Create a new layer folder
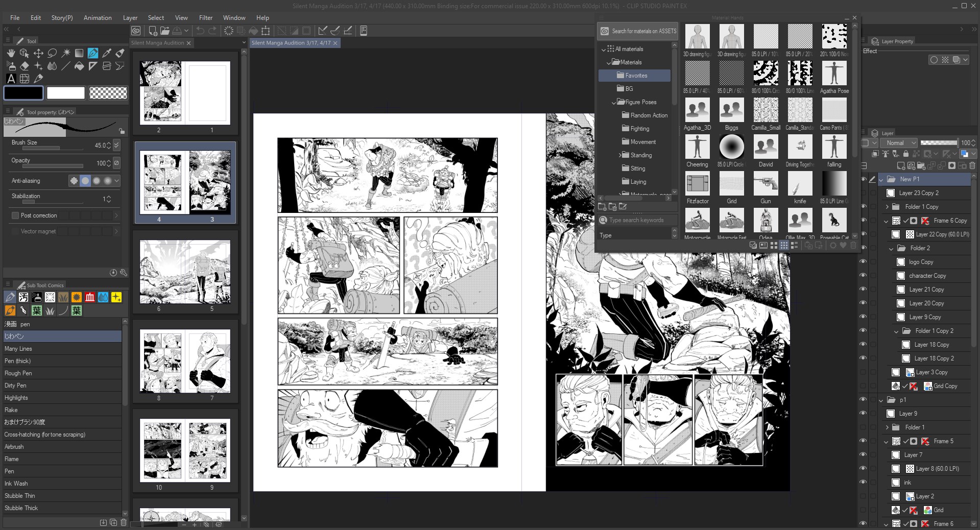The image size is (980, 530). click(x=921, y=166)
